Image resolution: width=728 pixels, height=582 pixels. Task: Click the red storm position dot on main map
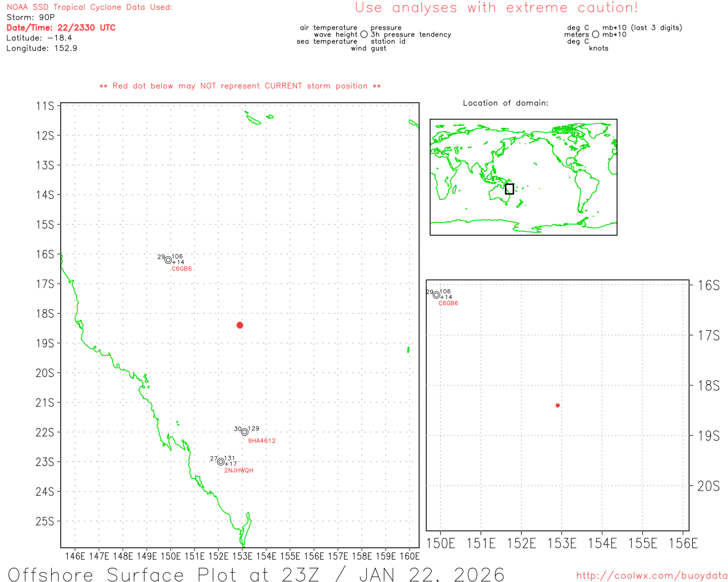click(x=240, y=325)
